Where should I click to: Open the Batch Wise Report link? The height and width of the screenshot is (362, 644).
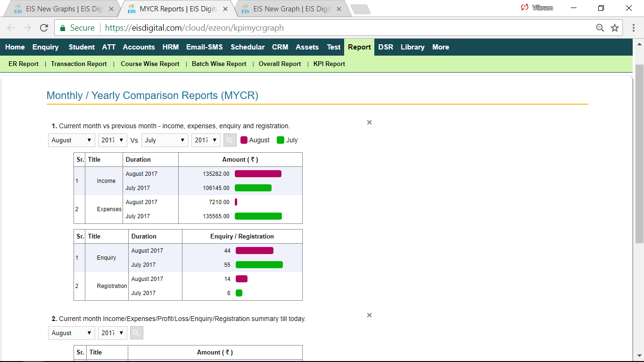[x=219, y=64]
